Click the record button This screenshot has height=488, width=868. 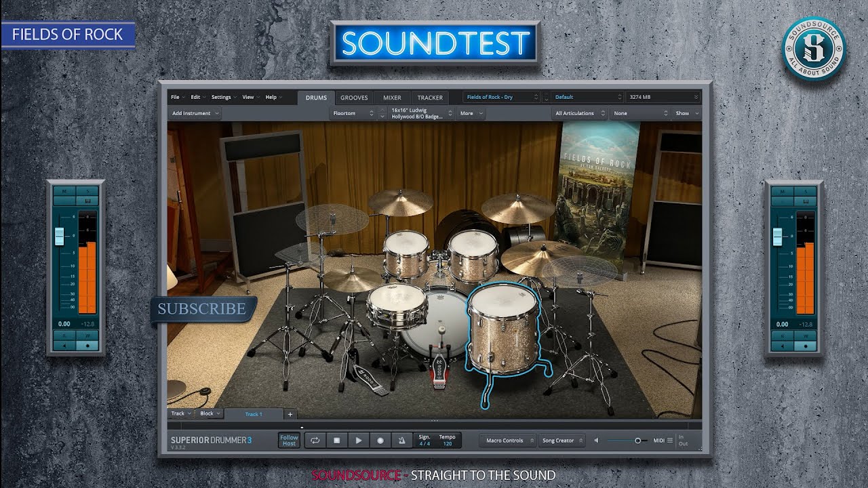(x=380, y=441)
